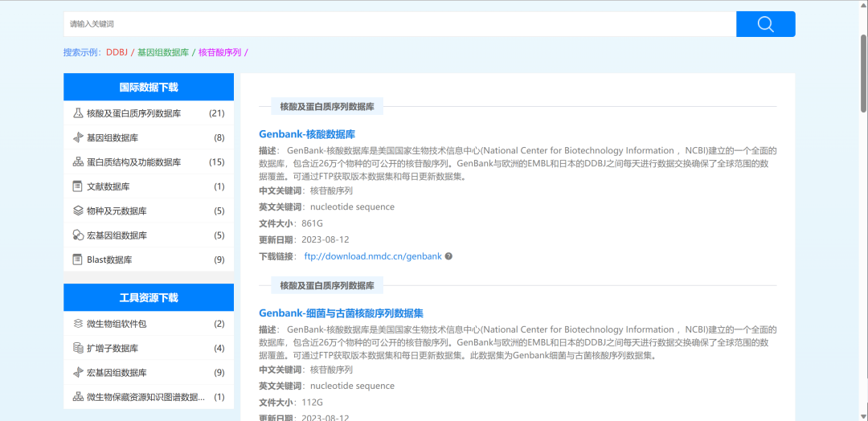Open the Genbank-核酸数据库 title link
This screenshot has height=421, width=868.
(307, 134)
